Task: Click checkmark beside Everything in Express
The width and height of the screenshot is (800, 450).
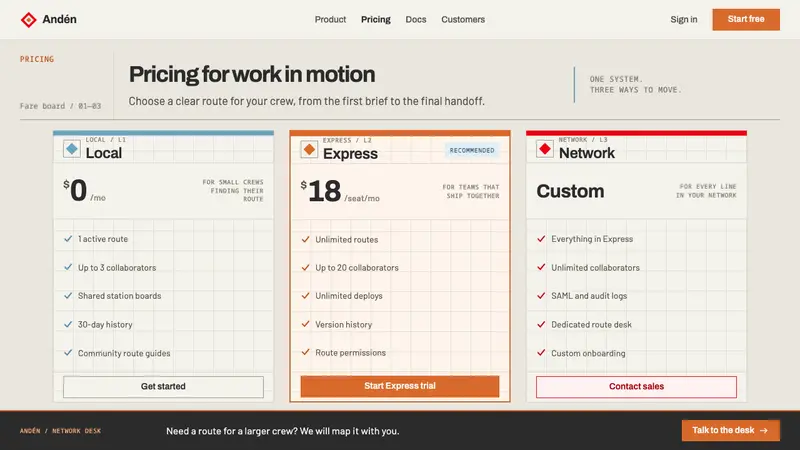Action: point(541,239)
